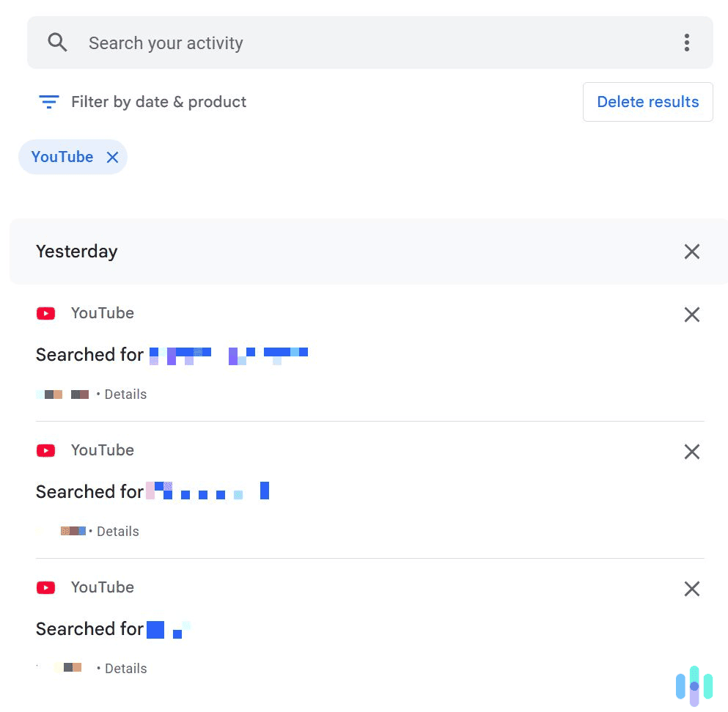Viewport: 728px width, 712px height.
Task: Click the YouTube icon on the first entry
Action: tap(45, 313)
